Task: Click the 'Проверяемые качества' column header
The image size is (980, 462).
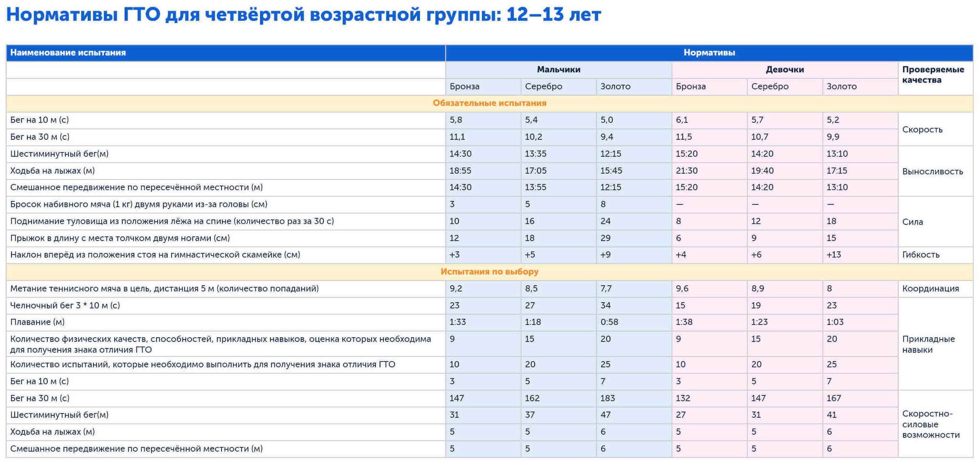Action: tap(932, 75)
